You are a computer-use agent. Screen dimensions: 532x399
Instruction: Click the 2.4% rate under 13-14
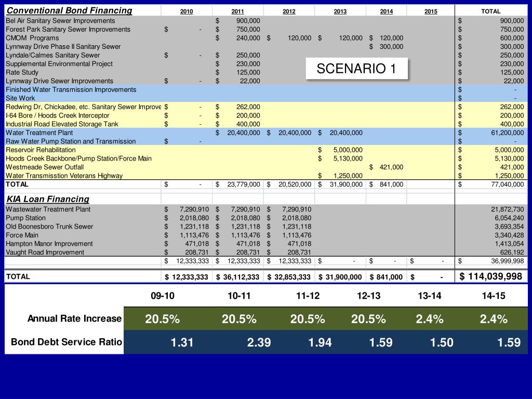click(430, 319)
